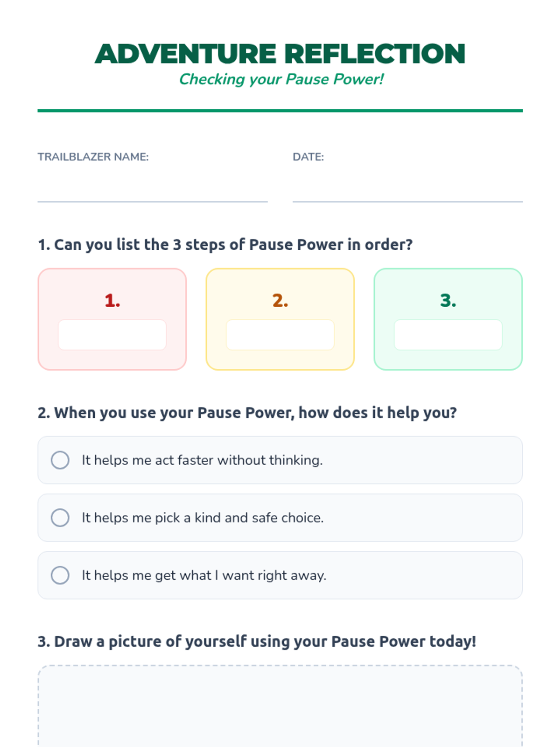
Task: Click the red number 1 label
Action: [x=112, y=301]
